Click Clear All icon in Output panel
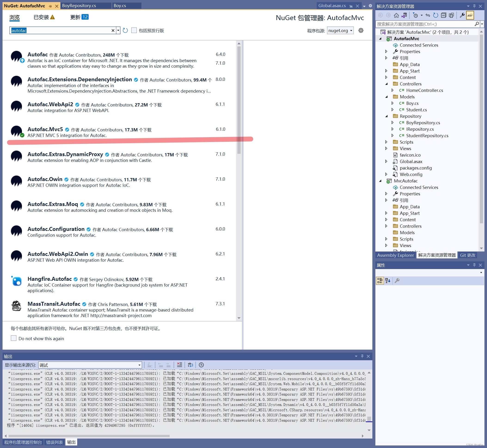This screenshot has width=487, height=448. 180,365
